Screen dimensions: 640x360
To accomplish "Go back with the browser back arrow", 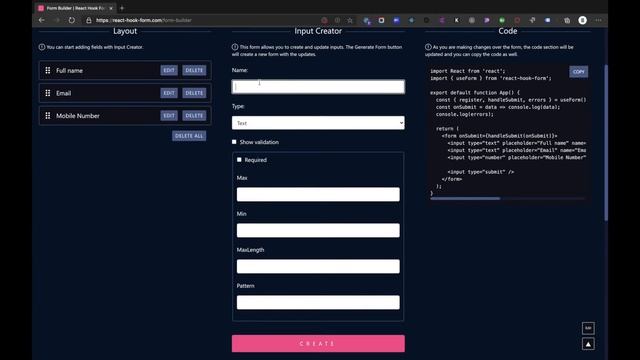I will [42, 20].
